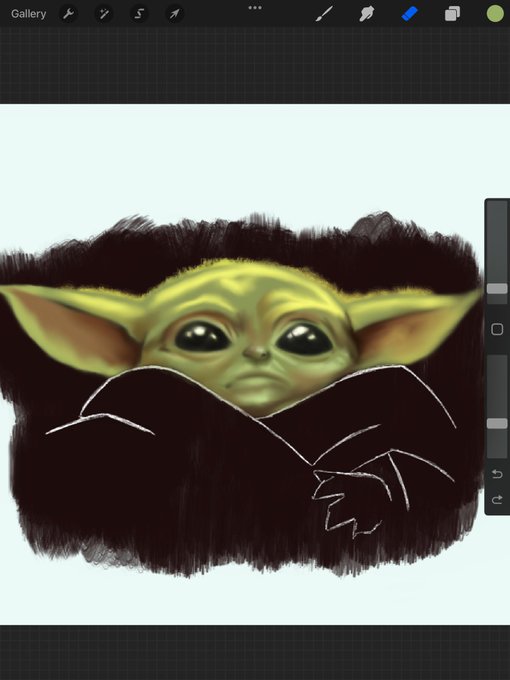Select the blue Eraser tool
This screenshot has height=680, width=510.
[x=409, y=14]
